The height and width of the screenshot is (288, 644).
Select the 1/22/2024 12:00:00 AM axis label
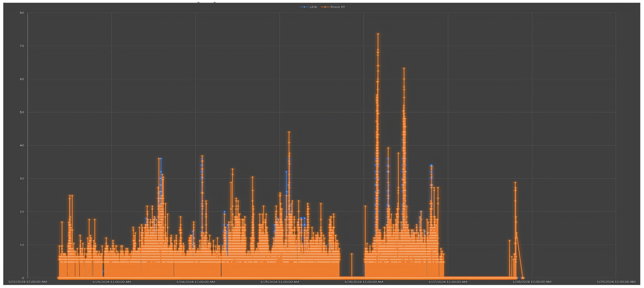point(28,282)
